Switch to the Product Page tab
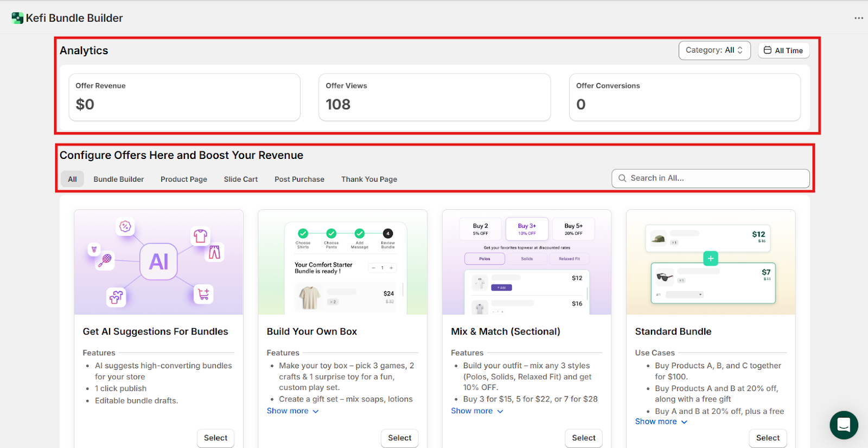The height and width of the screenshot is (448, 868). coord(183,179)
